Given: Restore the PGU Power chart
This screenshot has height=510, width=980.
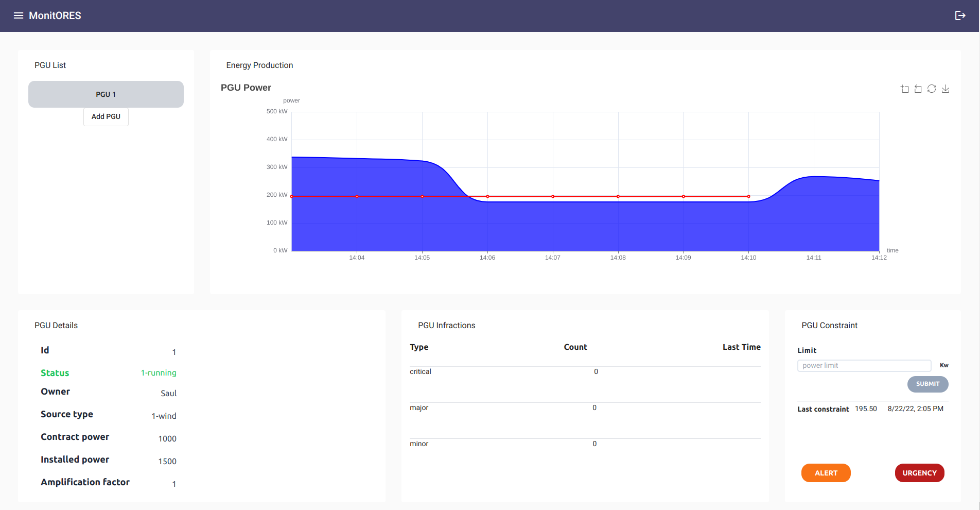Looking at the screenshot, I should 932,89.
